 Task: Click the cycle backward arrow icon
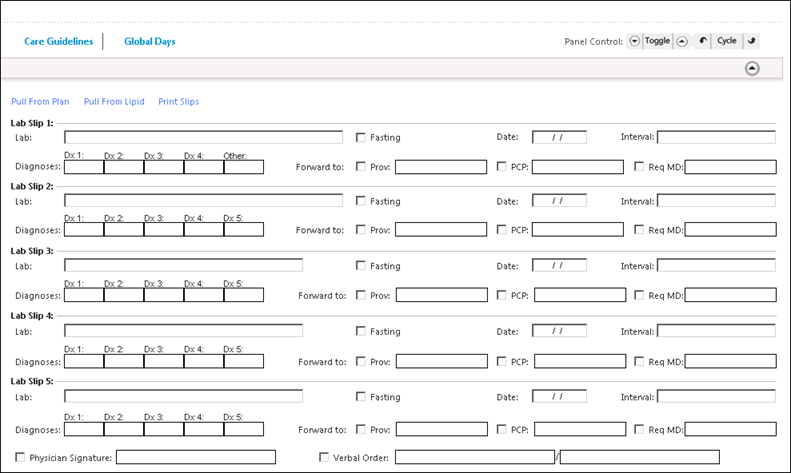tap(703, 41)
